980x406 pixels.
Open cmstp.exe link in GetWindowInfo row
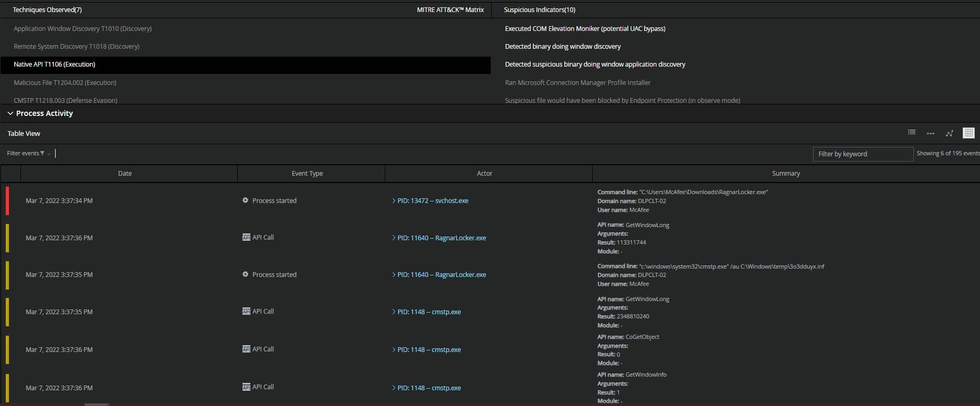tap(429, 388)
